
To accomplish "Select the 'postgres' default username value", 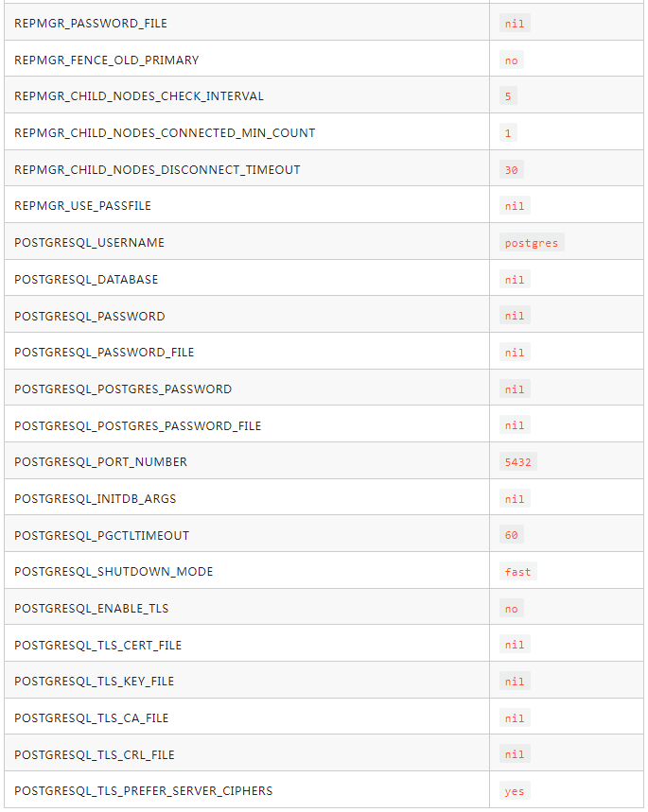I will click(x=532, y=243).
